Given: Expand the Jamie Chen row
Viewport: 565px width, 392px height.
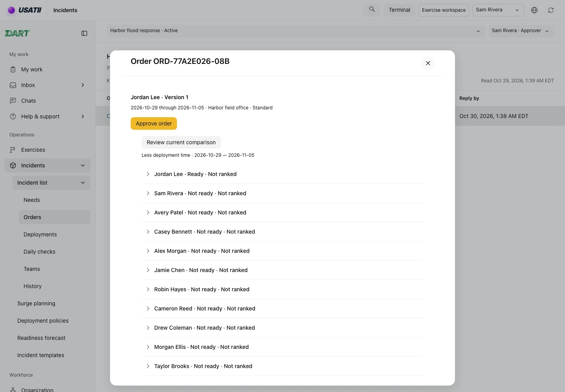Looking at the screenshot, I should [x=282, y=270].
